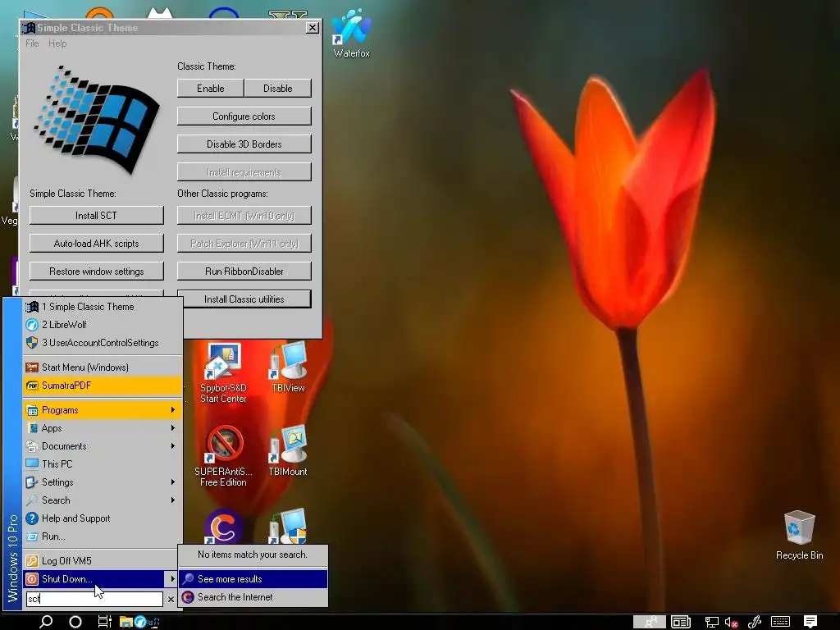Open the News and interests tray icon
This screenshot has width=840, height=630.
[x=681, y=622]
